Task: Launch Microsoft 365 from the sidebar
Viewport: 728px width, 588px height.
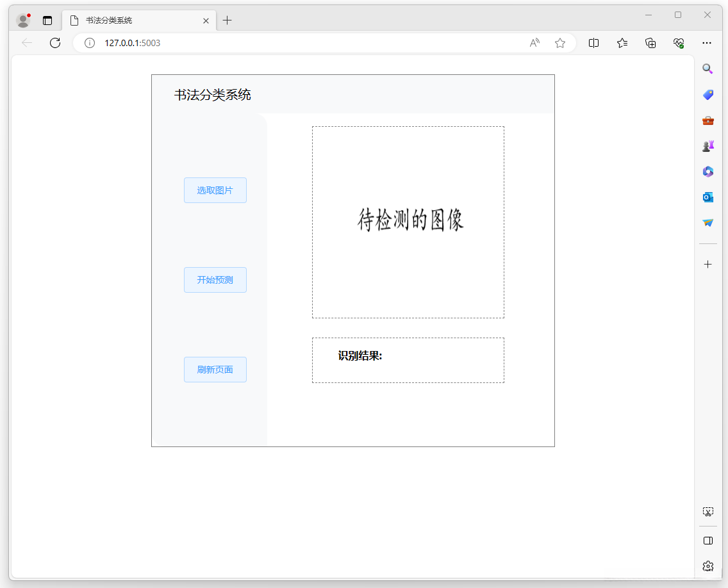Action: [x=707, y=171]
